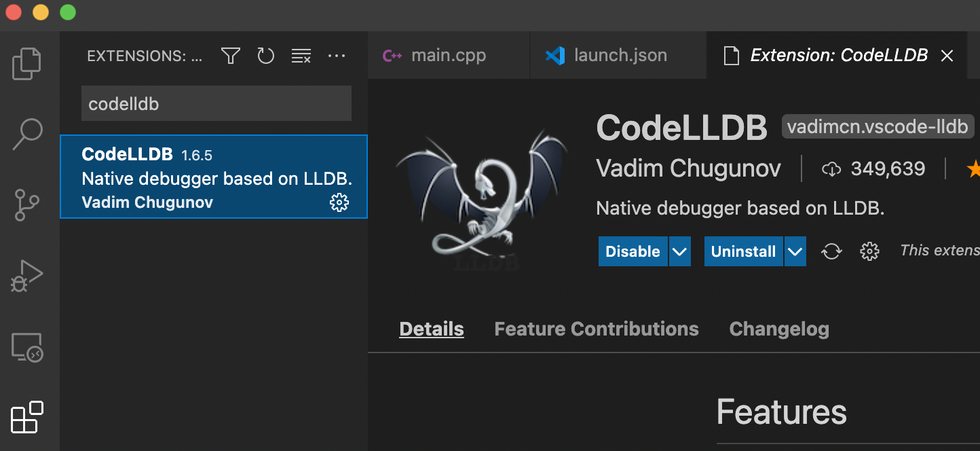Image resolution: width=980 pixels, height=451 pixels.
Task: Open publisher Vadim Chugunov link
Action: click(x=688, y=168)
